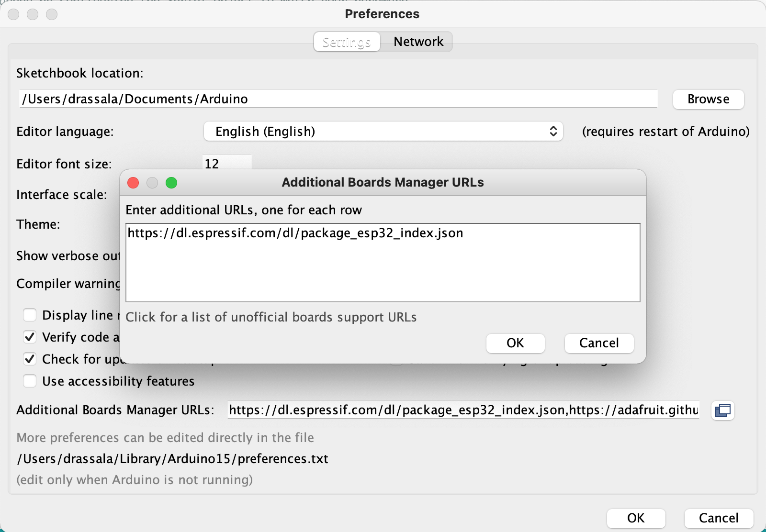Click 'More preferences can be edited directly' text
The image size is (766, 532).
click(165, 438)
